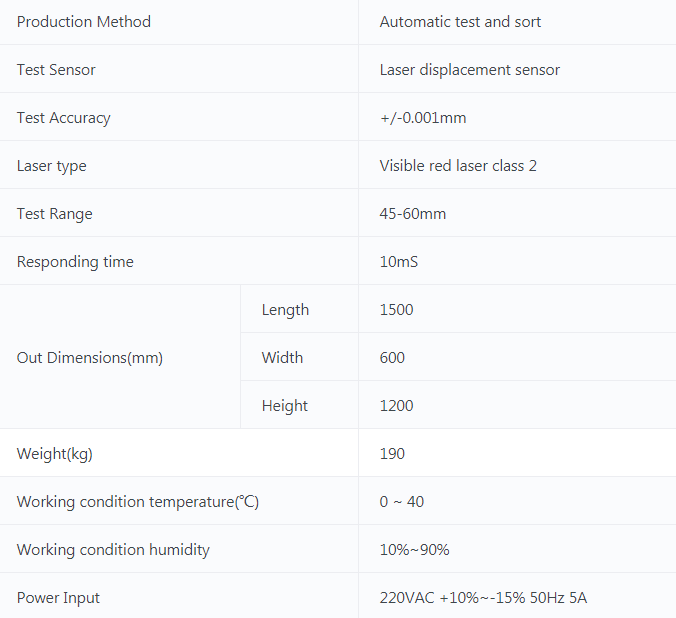The height and width of the screenshot is (618, 676).
Task: Click the Test Sensor row label
Action: (56, 70)
